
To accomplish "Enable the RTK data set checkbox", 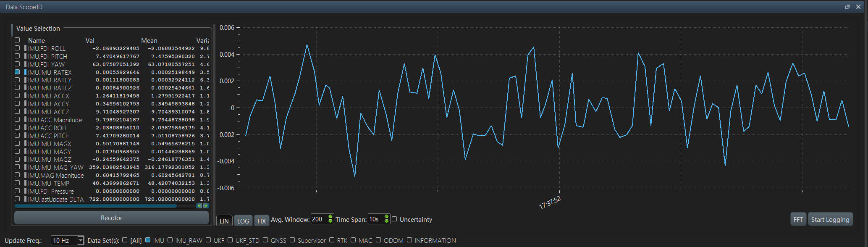I will pos(332,240).
